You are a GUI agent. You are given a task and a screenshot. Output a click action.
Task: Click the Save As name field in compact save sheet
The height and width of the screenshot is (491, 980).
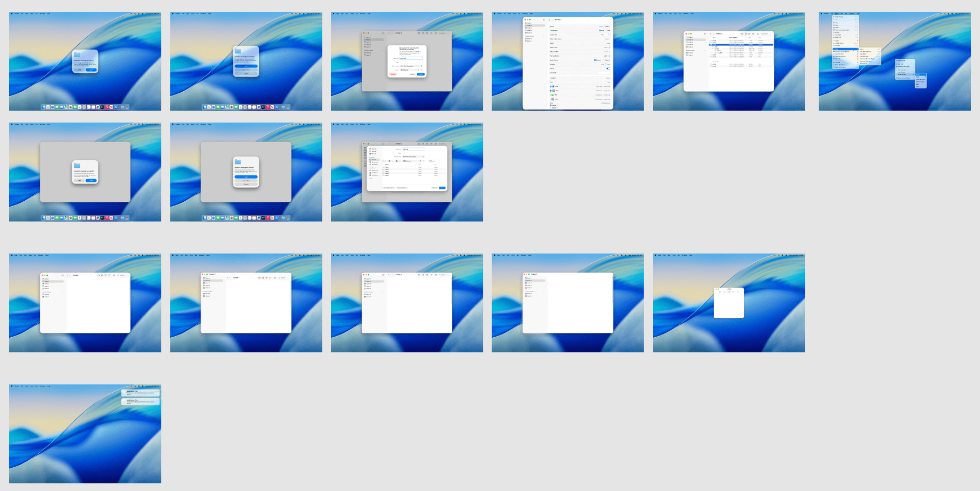411,58
